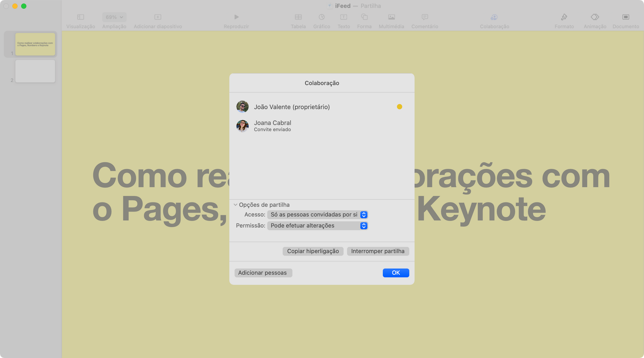Click the Colaboração toolbar icon
644x358 pixels.
point(494,17)
